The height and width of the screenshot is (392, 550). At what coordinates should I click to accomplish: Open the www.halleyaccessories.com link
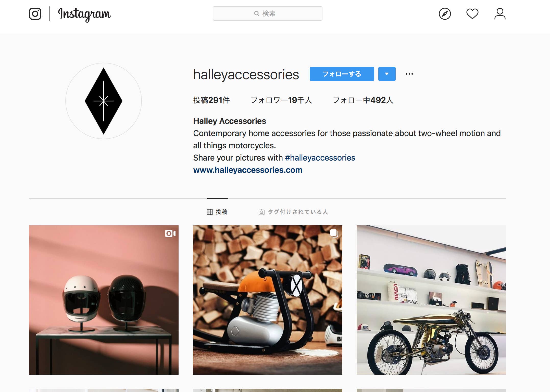[248, 170]
